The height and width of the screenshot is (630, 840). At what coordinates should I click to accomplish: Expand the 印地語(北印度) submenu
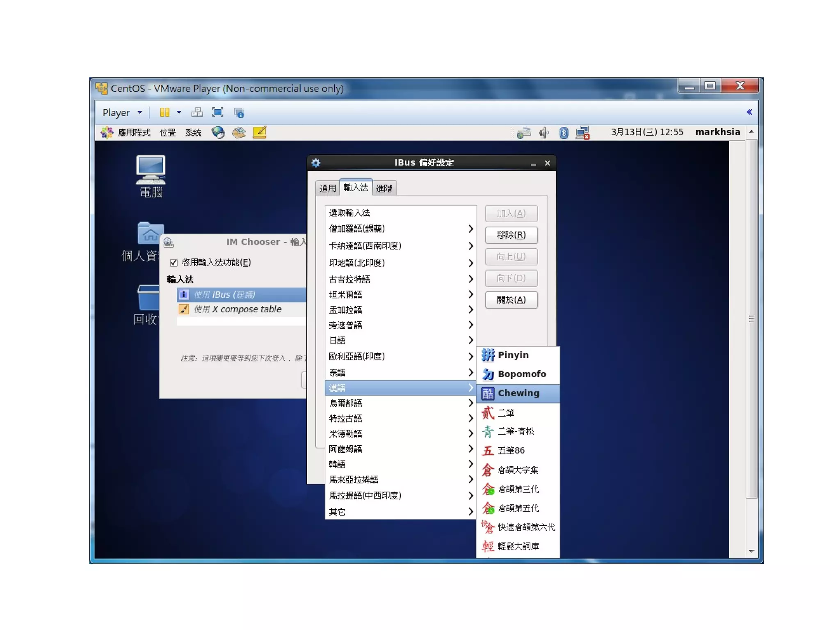coord(400,263)
